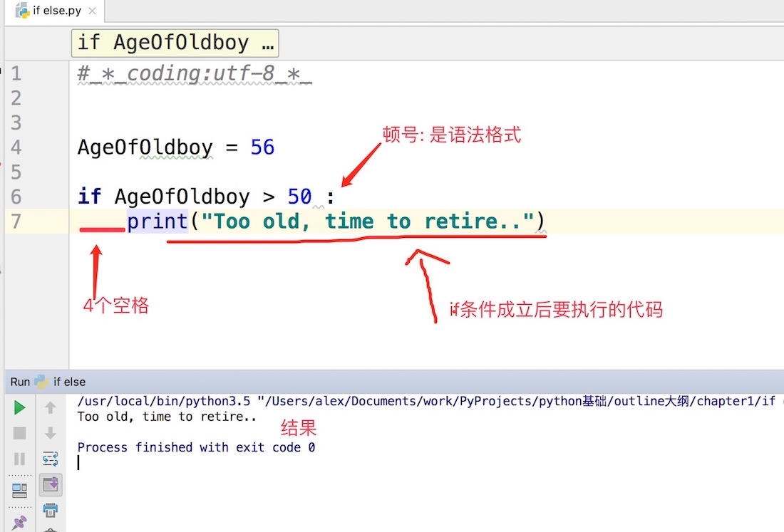Toggle the purple Pin Tab icon
784x532 pixels.
19,523
